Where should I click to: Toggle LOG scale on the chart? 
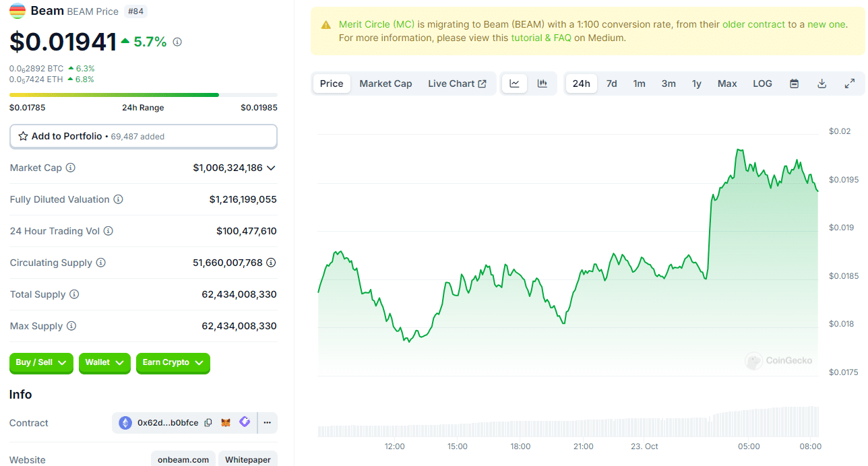pos(762,84)
